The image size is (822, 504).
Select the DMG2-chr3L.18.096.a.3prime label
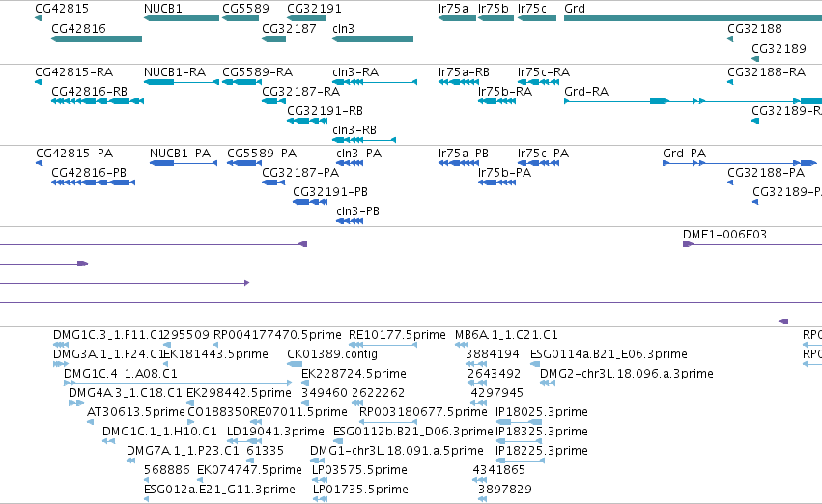pos(627,373)
